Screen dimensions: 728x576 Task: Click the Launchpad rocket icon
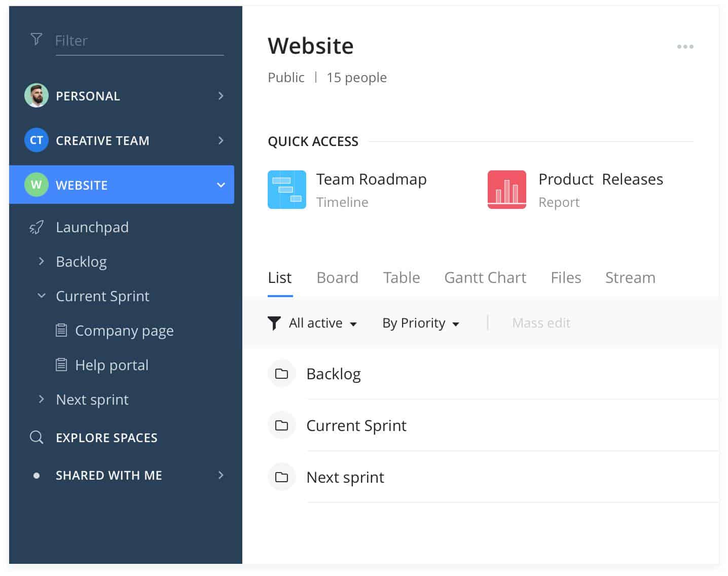pos(35,227)
